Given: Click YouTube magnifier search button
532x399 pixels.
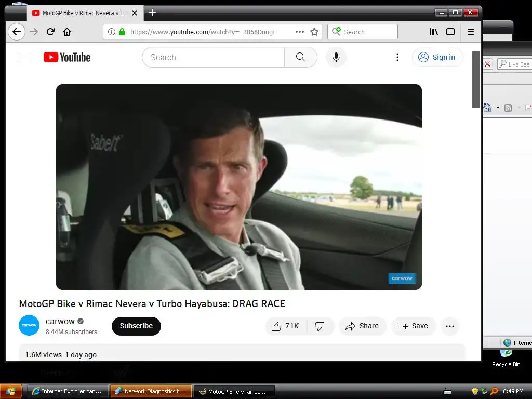Looking at the screenshot, I should pos(301,57).
